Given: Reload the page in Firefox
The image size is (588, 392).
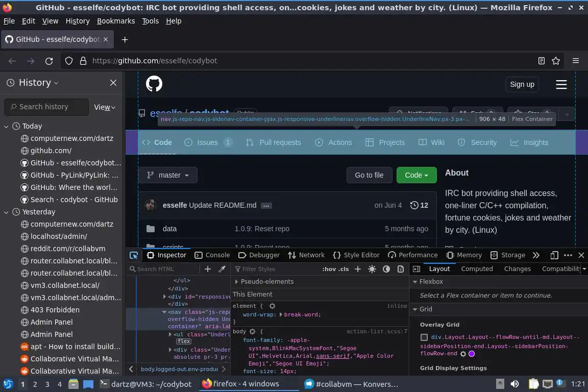Looking at the screenshot, I should pos(49,61).
